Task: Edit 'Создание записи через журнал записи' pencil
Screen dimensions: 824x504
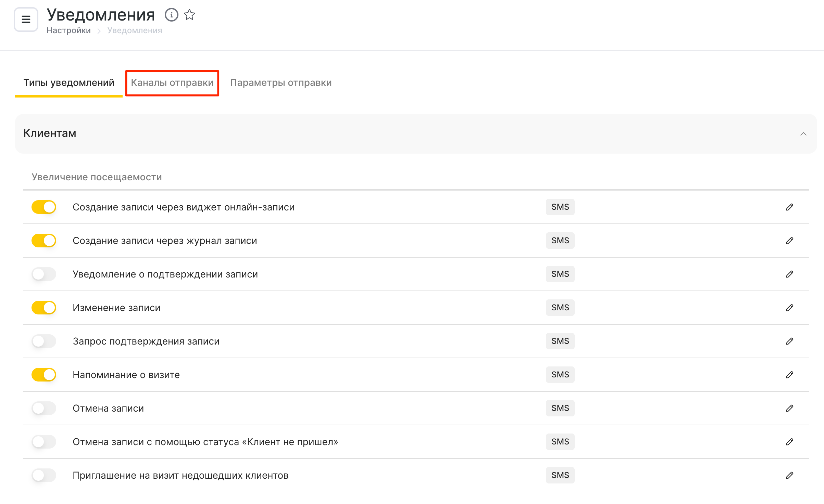Action: point(789,241)
